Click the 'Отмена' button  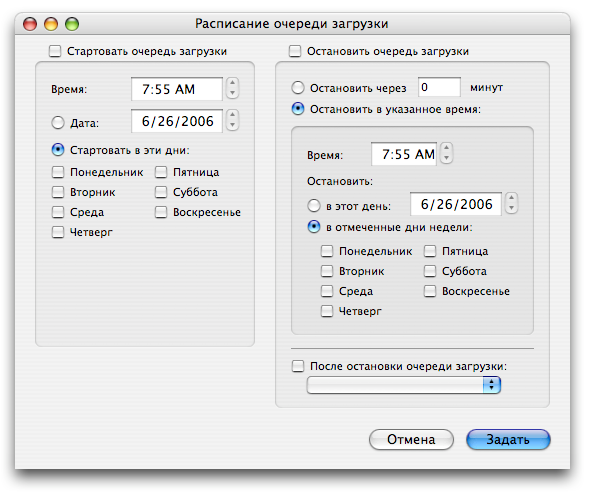pyautogui.click(x=411, y=439)
